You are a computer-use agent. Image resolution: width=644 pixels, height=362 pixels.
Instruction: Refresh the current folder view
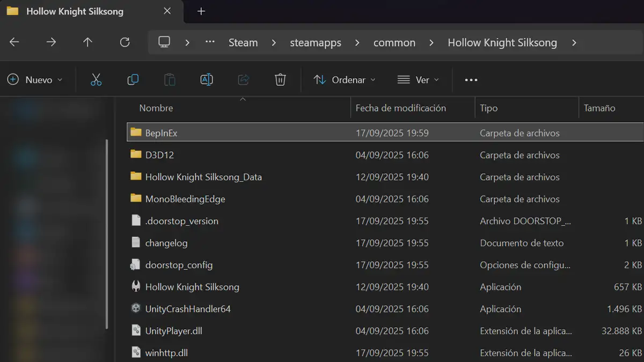coord(125,42)
